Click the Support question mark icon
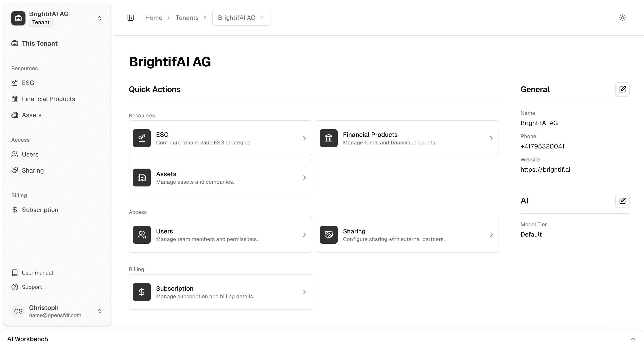 pos(15,287)
